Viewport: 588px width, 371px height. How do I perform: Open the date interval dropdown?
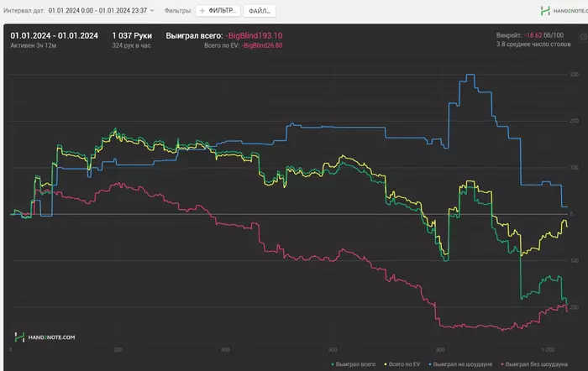pyautogui.click(x=102, y=11)
